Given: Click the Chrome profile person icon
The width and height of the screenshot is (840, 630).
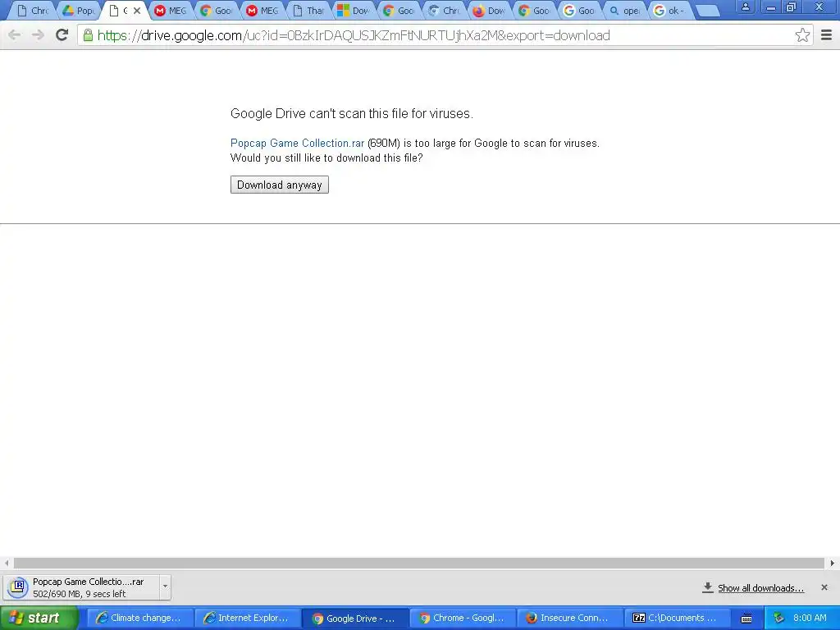Looking at the screenshot, I should (745, 7).
